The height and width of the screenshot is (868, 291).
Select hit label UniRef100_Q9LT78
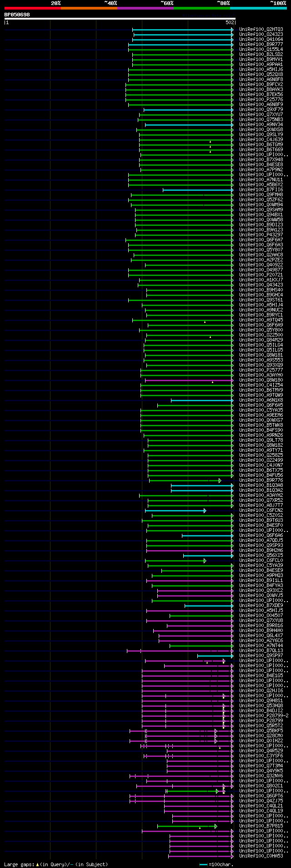(x=261, y=440)
